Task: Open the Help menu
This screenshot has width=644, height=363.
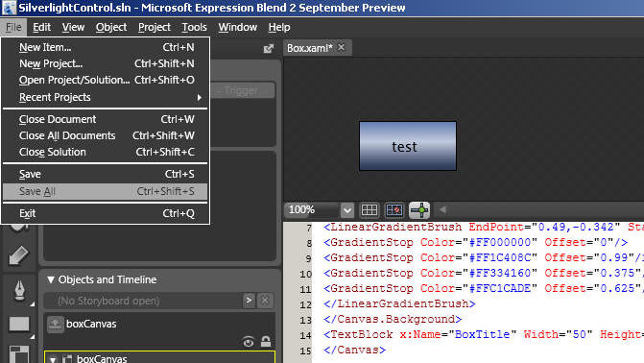Action: (x=279, y=27)
